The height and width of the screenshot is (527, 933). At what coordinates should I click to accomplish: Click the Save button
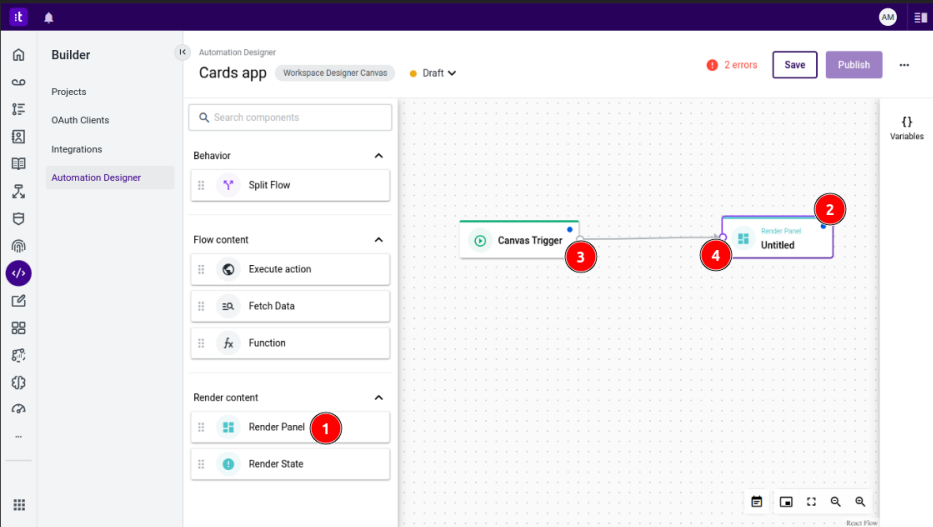794,65
